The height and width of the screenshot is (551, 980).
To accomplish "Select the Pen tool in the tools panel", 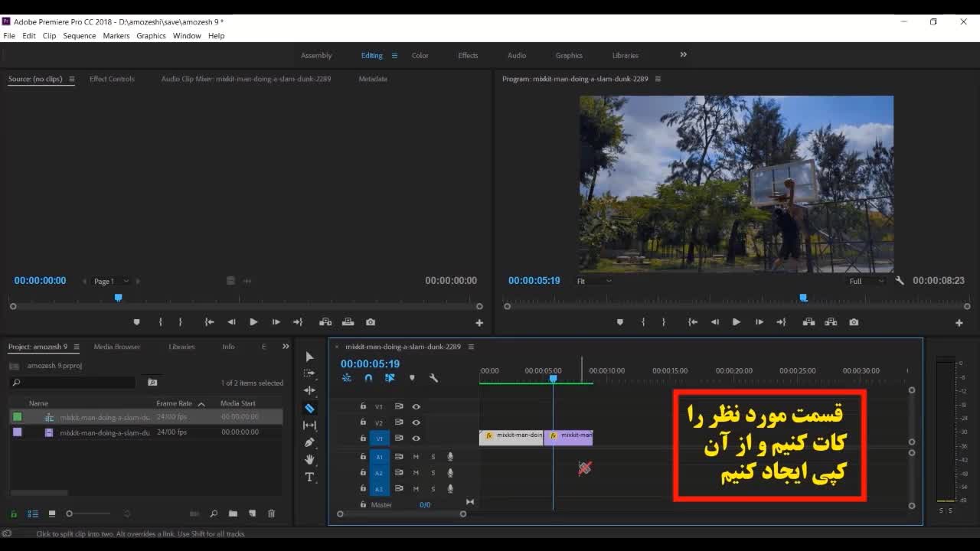I will pos(309,442).
